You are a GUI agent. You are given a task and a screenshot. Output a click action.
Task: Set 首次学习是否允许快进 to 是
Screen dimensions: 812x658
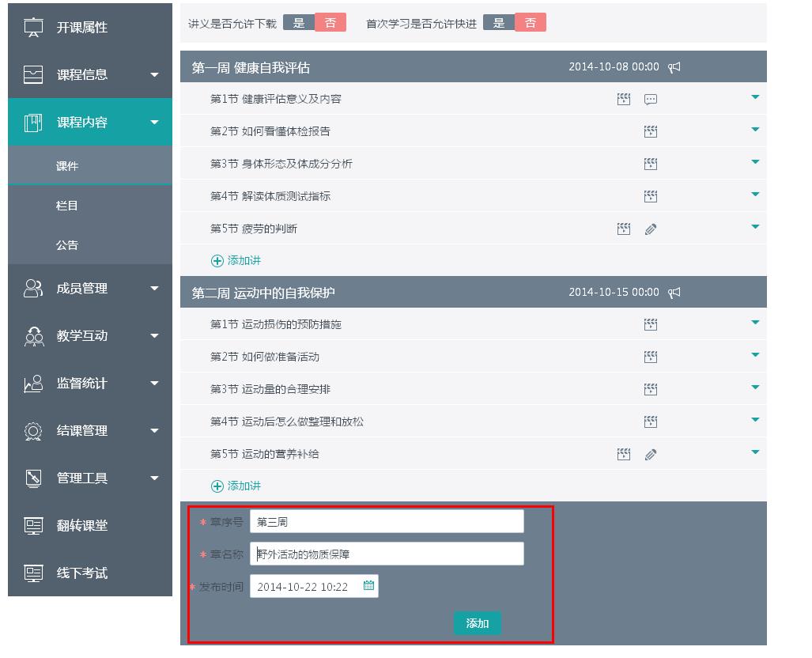pos(499,23)
